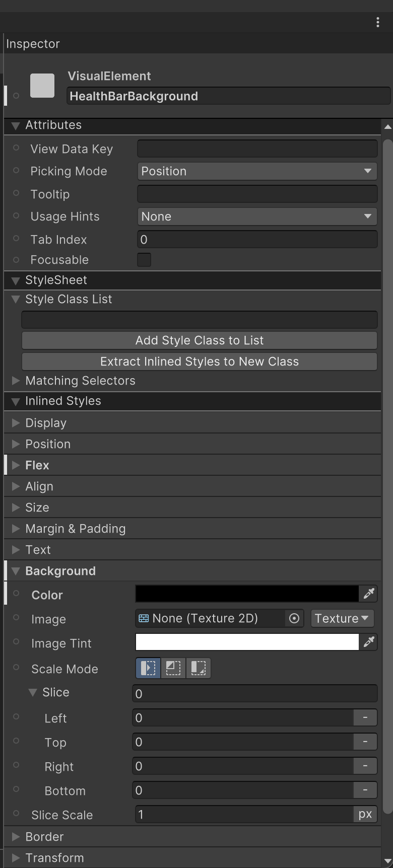This screenshot has height=868, width=393.
Task: Click the HealthBarBackground name field
Action: (228, 96)
